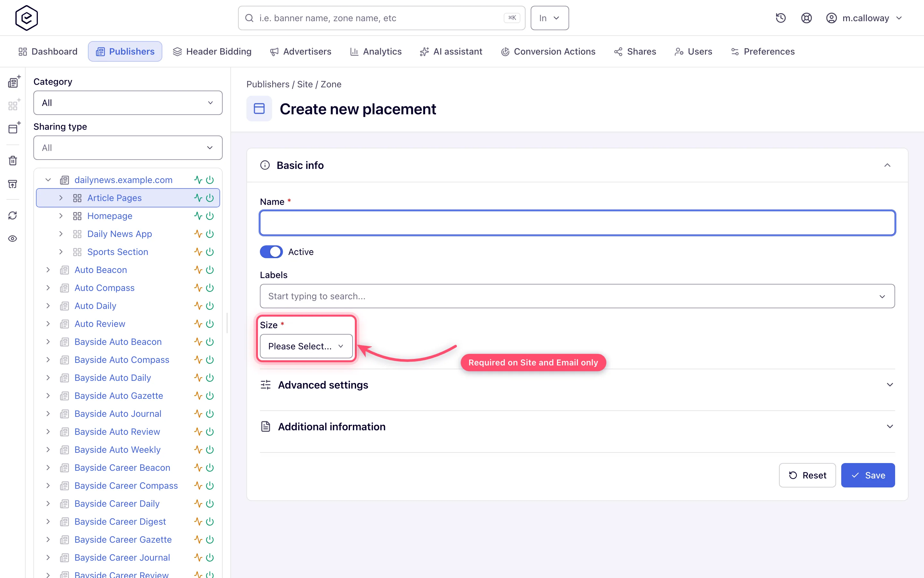Viewport: 924px width, 578px height.
Task: Open the m.calloway user menu
Action: click(x=864, y=18)
